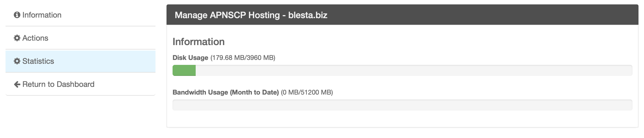Click the empty track of Disk Usage bar
Screen dimensions: 644x138
coord(413,70)
